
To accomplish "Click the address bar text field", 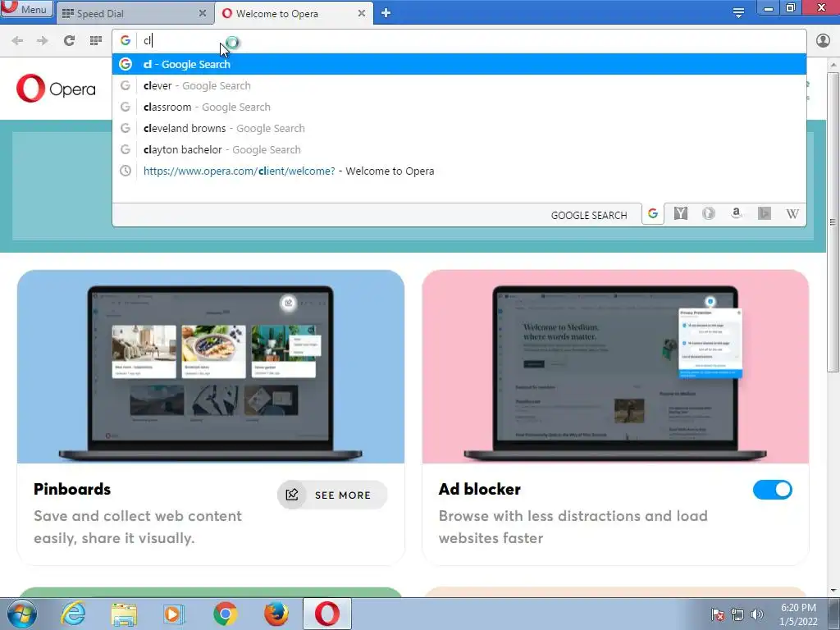I will (x=472, y=41).
